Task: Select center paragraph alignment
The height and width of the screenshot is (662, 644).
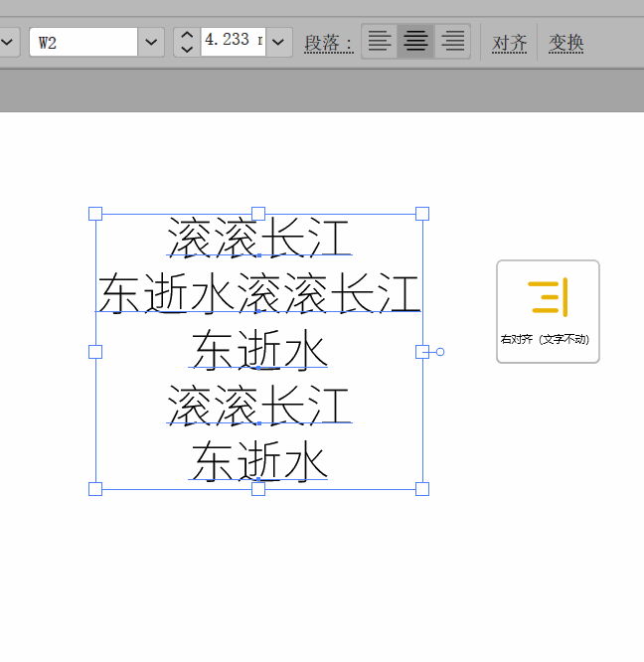Action: [415, 42]
